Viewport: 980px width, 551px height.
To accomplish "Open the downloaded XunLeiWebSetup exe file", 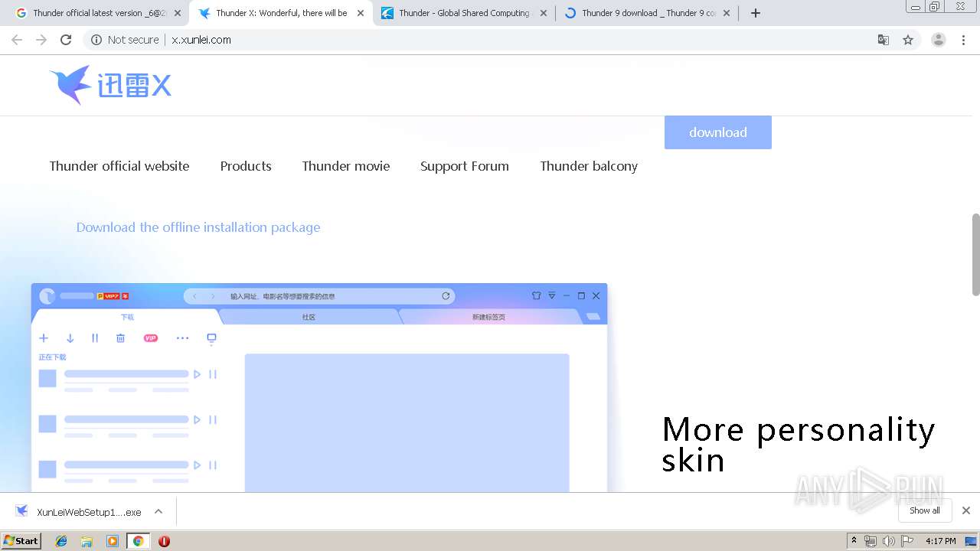I will 78,512.
